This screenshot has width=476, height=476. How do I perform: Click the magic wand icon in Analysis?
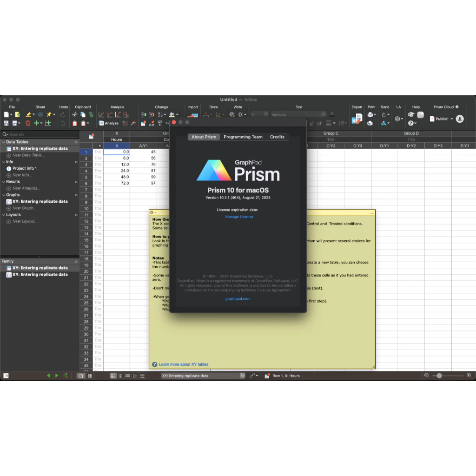(133, 123)
